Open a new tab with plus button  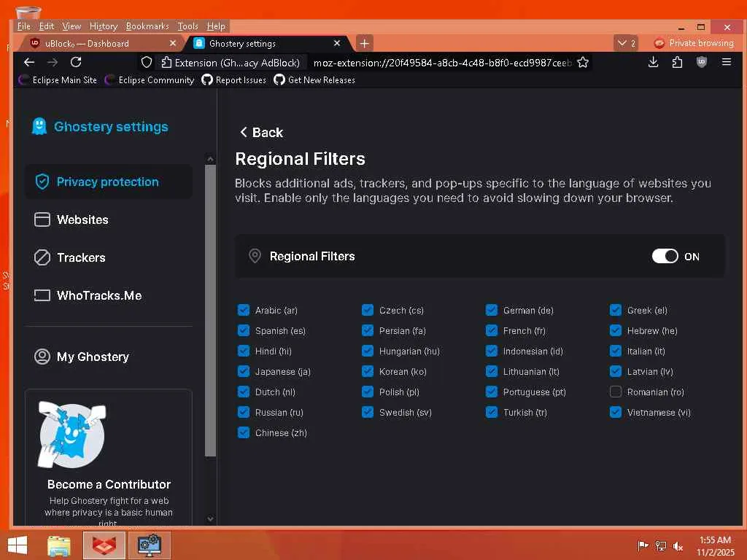coord(364,43)
